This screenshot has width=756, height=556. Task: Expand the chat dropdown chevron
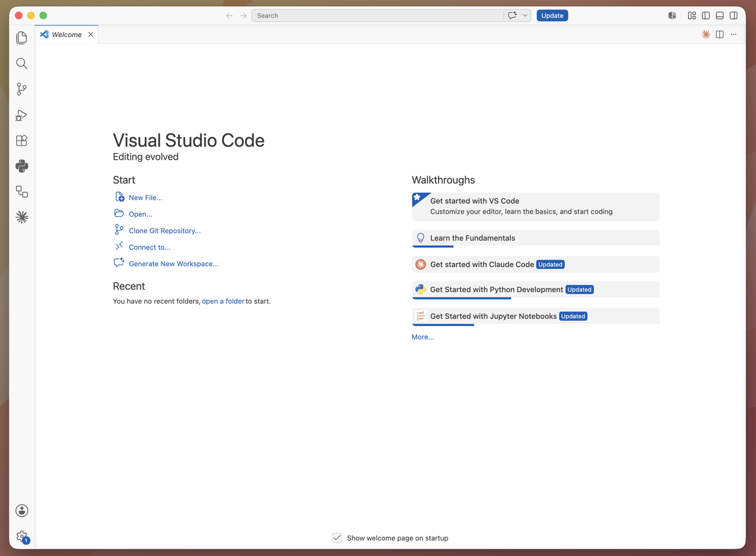tap(525, 16)
